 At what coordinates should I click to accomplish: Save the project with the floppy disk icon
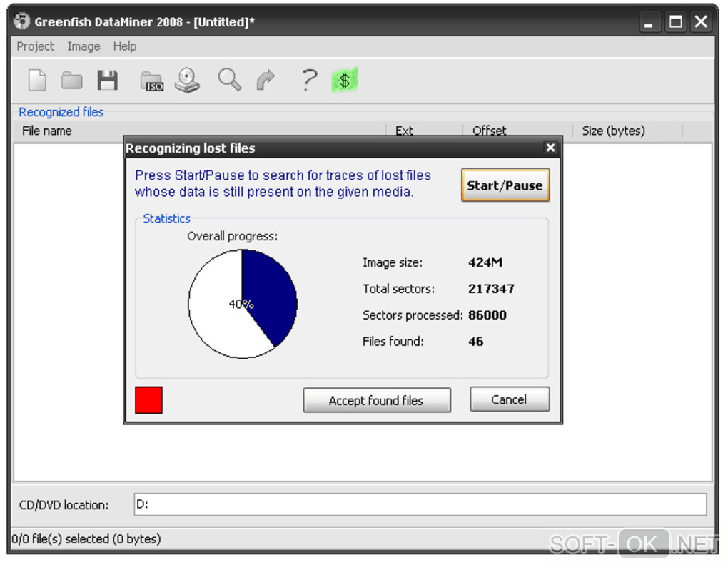click(108, 81)
